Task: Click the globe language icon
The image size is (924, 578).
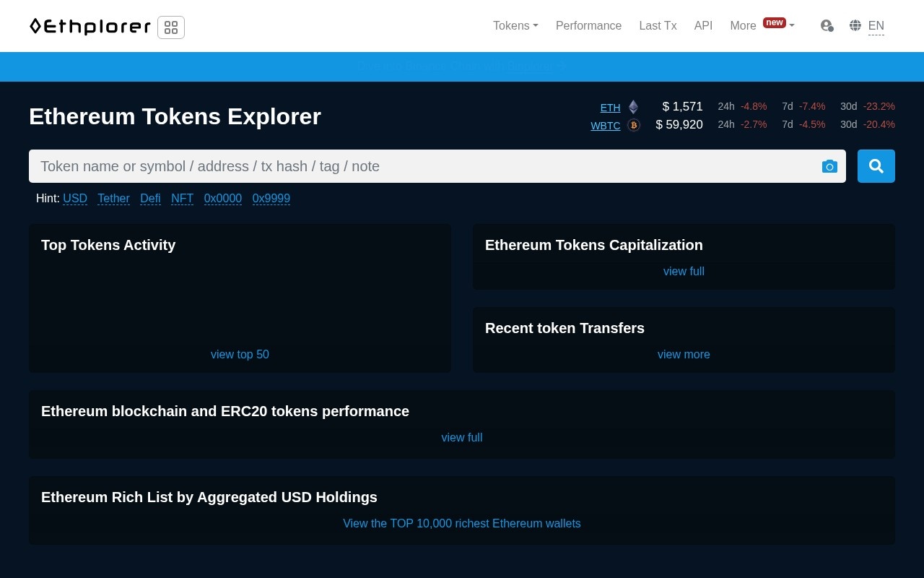Action: pyautogui.click(x=855, y=25)
